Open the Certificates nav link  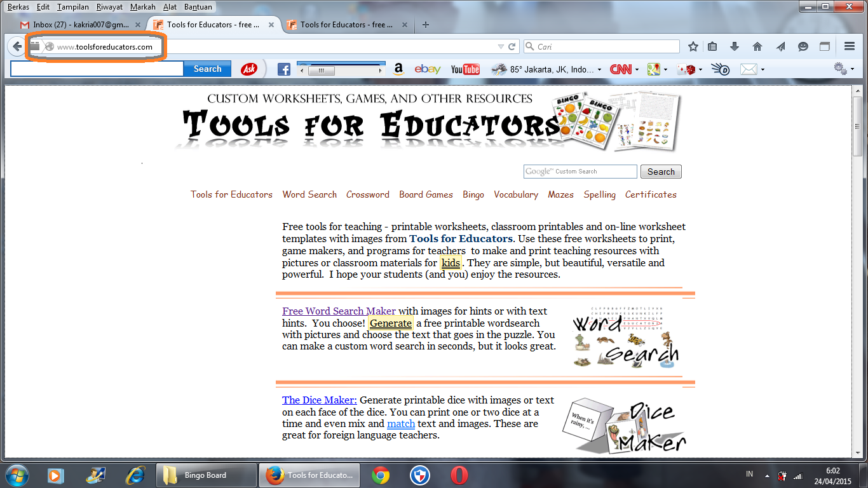pyautogui.click(x=651, y=194)
